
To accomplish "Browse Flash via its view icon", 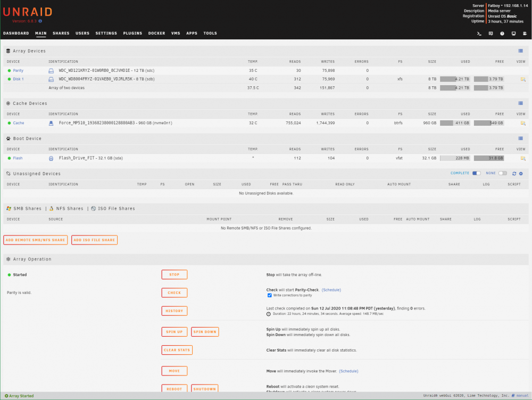I will click(x=523, y=158).
